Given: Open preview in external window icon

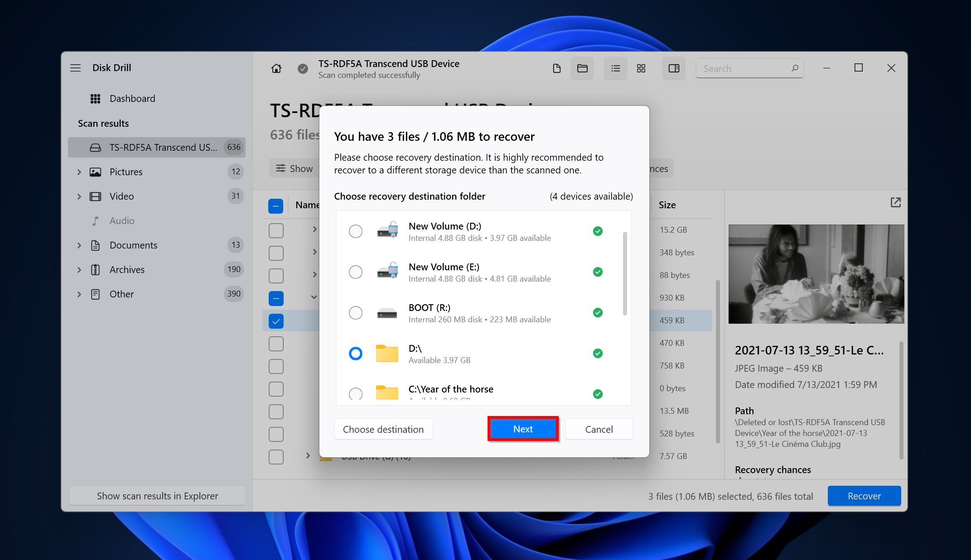Looking at the screenshot, I should [896, 202].
